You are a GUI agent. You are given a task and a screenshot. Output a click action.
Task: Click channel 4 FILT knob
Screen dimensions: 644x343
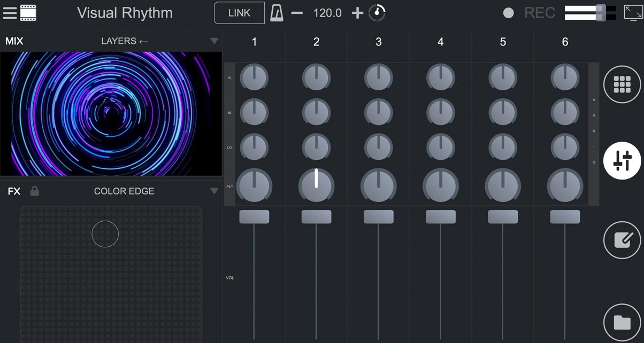pyautogui.click(x=441, y=185)
